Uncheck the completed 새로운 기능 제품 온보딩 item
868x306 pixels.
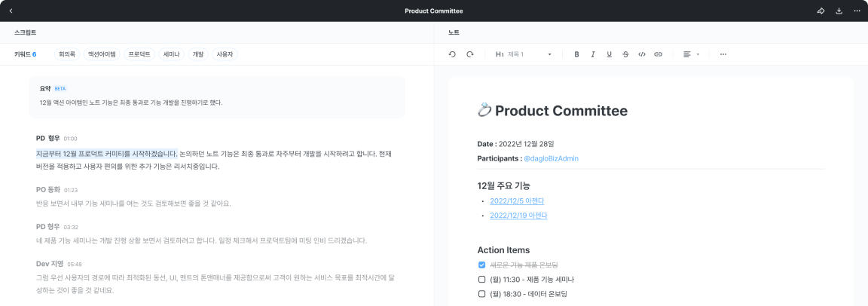click(481, 265)
